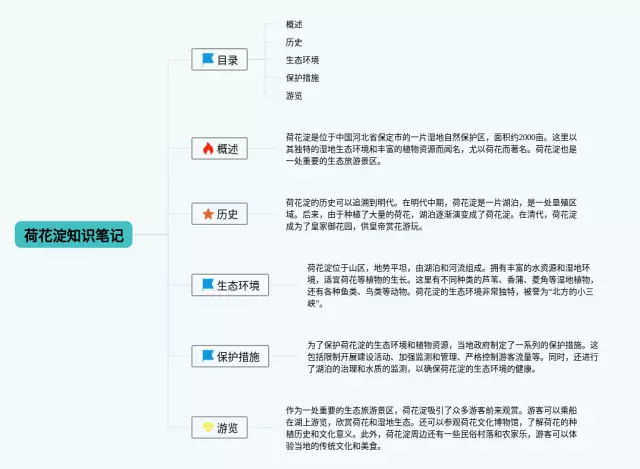Select the 历史 node label text
Image resolution: width=640 pixels, height=469 pixels.
point(227,214)
